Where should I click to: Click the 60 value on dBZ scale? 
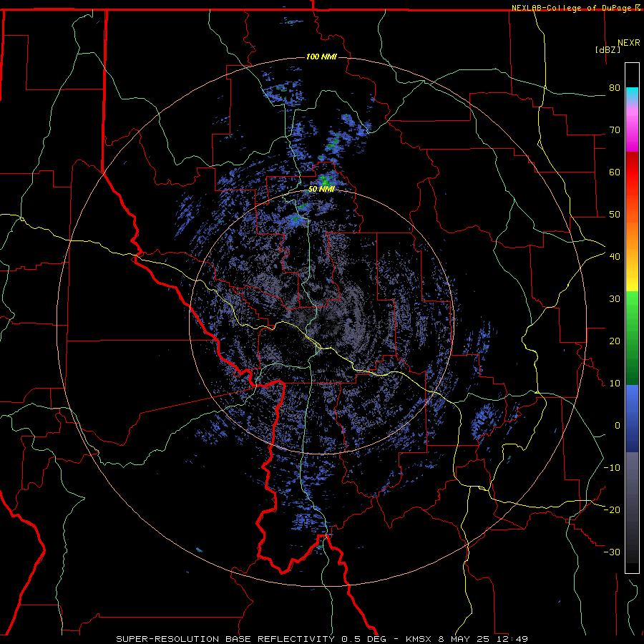click(x=615, y=172)
